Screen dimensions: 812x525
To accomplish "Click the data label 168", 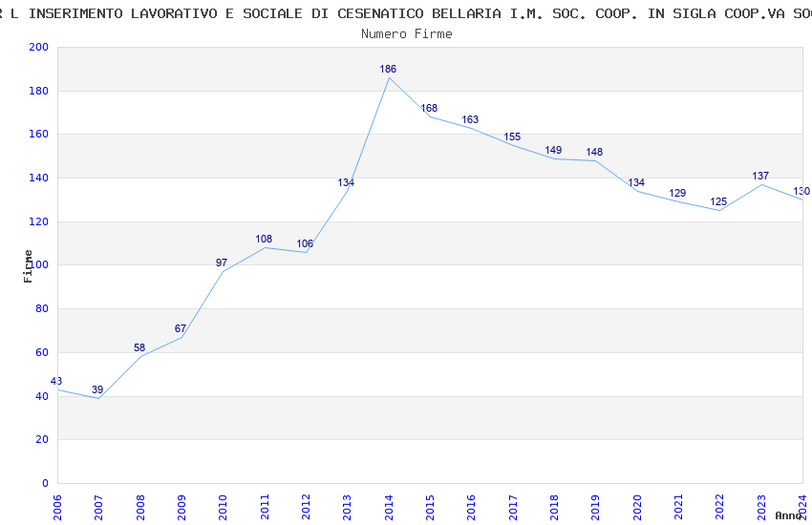I will point(429,108).
